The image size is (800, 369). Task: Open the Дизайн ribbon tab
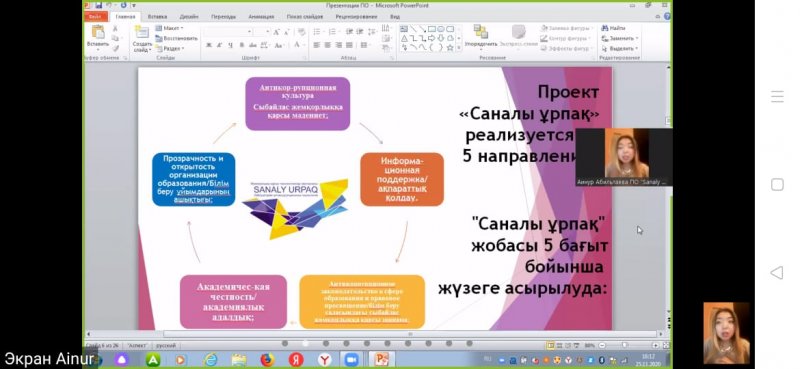[189, 16]
